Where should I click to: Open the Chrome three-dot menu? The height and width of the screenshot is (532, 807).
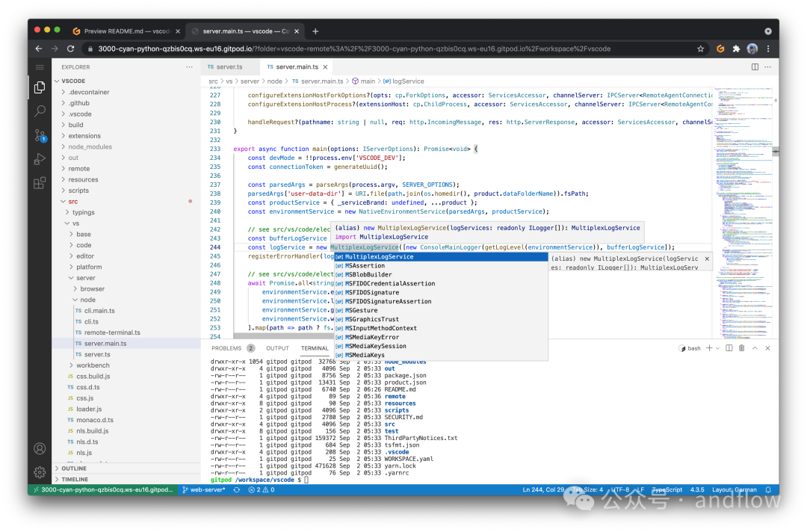768,49
